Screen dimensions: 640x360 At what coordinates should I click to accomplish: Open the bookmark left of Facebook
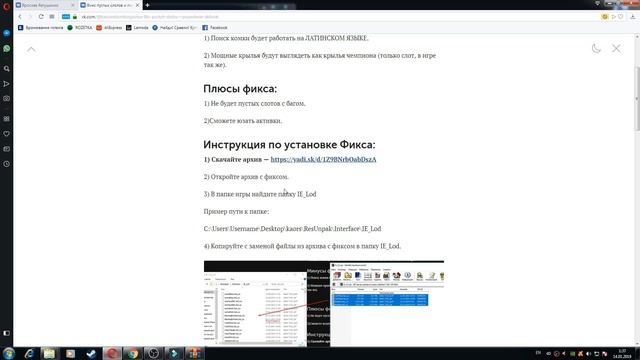point(175,28)
